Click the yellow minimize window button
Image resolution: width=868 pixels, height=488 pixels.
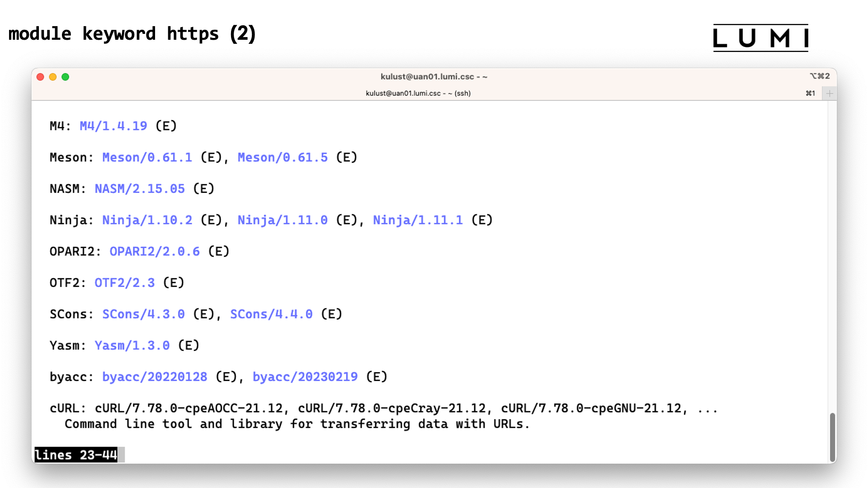click(x=53, y=77)
